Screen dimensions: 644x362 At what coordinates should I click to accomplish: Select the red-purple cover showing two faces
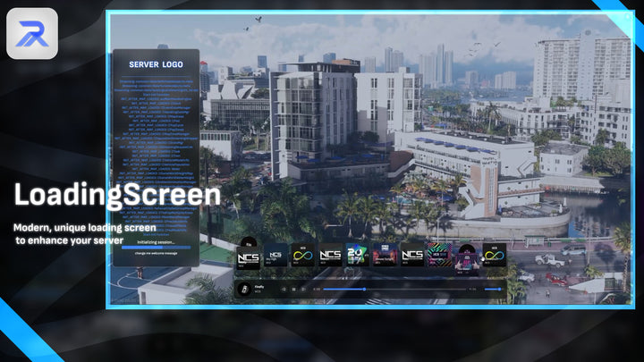coord(385,255)
